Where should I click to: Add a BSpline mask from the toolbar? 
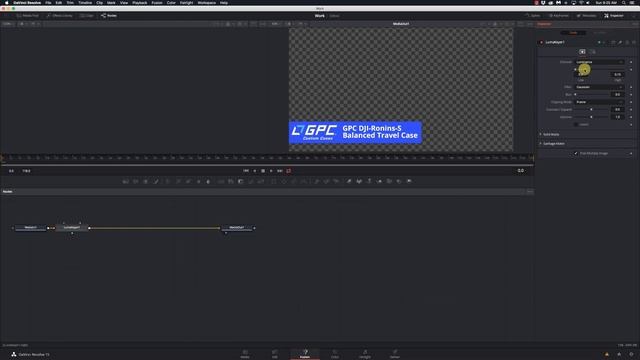[304, 181]
